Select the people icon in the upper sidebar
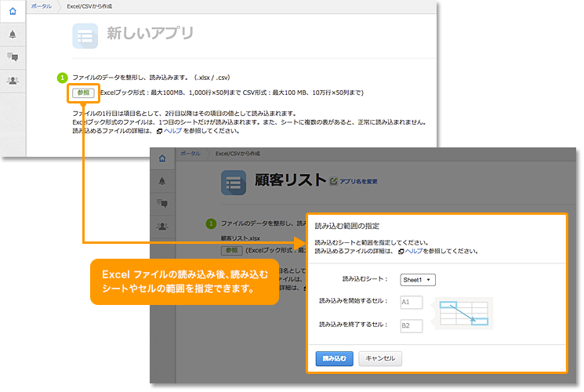The width and height of the screenshot is (584, 392). click(x=12, y=80)
